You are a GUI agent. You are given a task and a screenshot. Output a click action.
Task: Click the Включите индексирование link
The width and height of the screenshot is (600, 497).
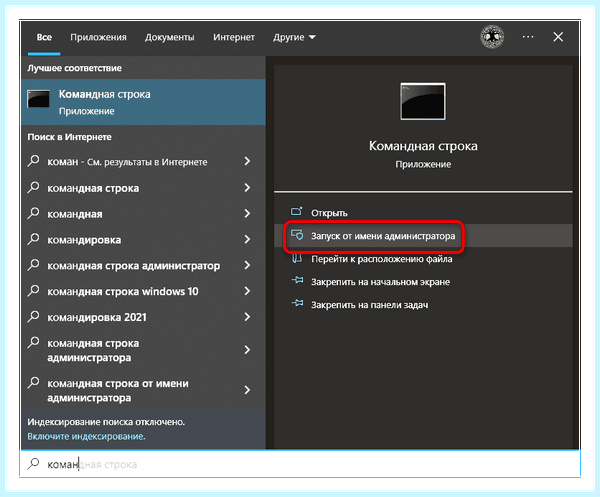click(x=86, y=437)
